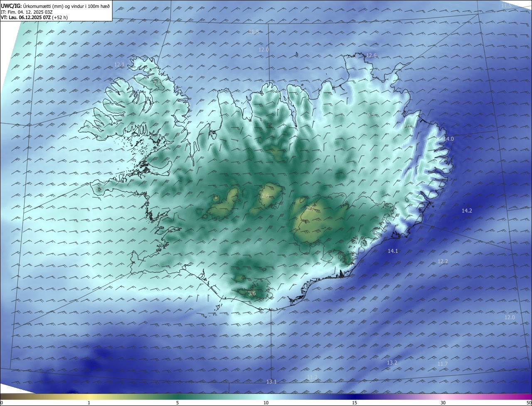The image size is (532, 406).
Task: Click the 14.0 value label on the map
Action: [x=448, y=139]
